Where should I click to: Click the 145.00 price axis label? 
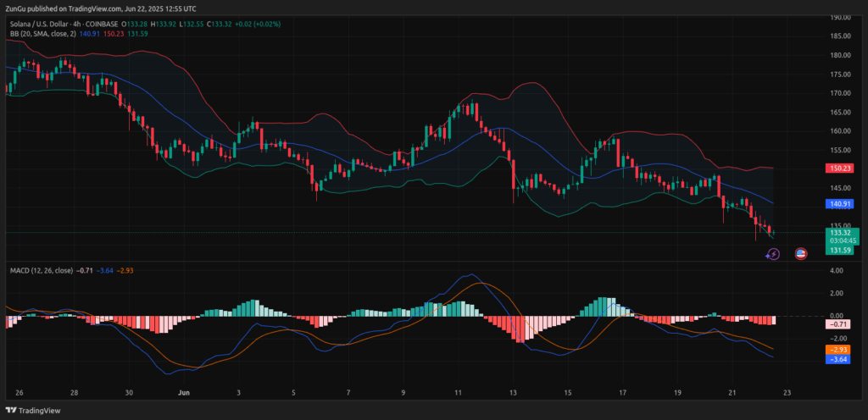(x=841, y=188)
